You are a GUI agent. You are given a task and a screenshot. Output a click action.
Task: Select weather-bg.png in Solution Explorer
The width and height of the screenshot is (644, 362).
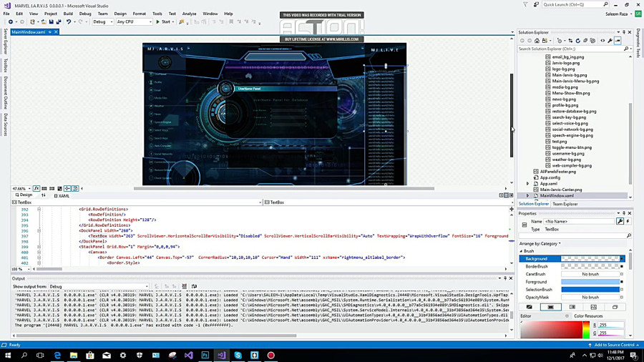coord(567,160)
